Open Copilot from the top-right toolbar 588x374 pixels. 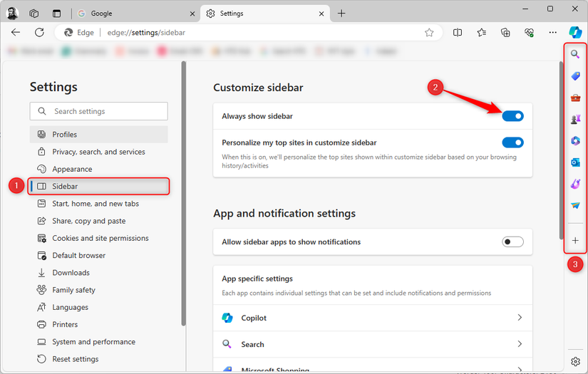[575, 32]
